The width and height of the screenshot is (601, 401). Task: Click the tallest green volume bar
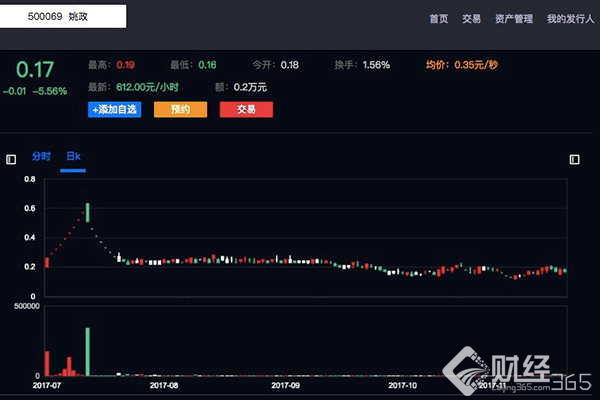(88, 352)
